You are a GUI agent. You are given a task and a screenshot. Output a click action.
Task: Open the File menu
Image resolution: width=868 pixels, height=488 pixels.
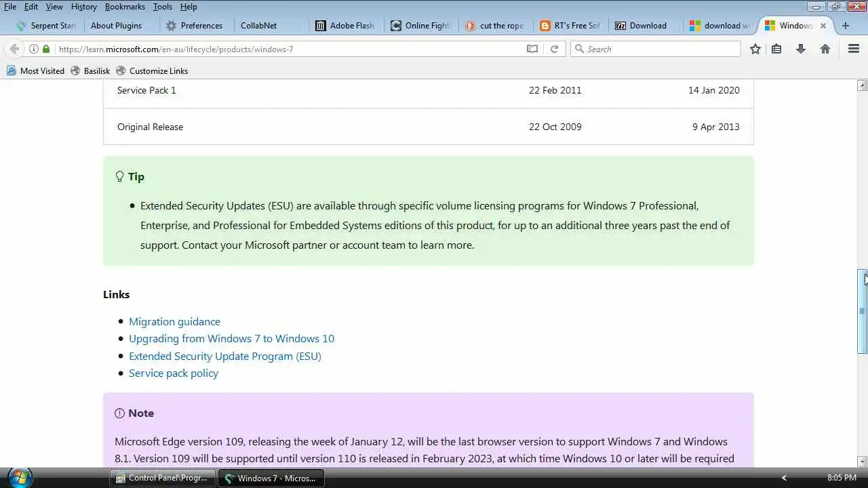pos(10,7)
